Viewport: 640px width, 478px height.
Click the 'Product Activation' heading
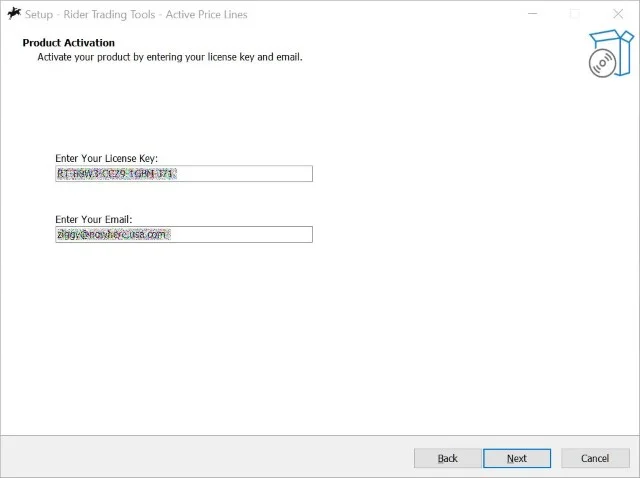pos(69,43)
